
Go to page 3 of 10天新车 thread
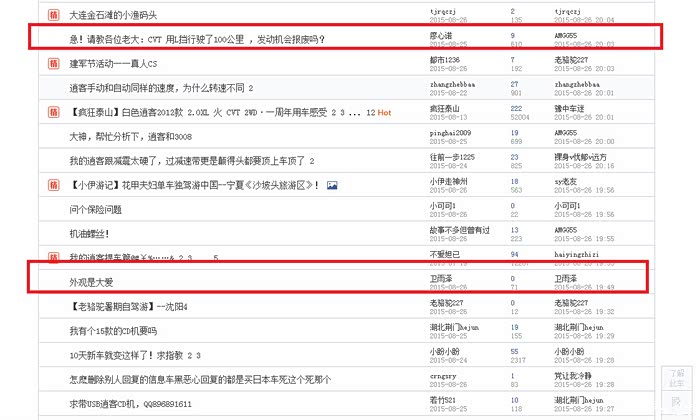(198, 356)
